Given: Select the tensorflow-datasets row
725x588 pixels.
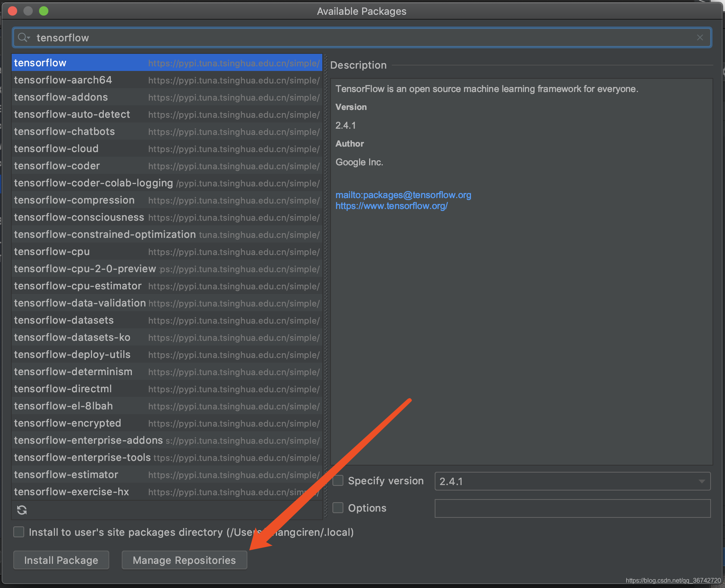Looking at the screenshot, I should [167, 320].
